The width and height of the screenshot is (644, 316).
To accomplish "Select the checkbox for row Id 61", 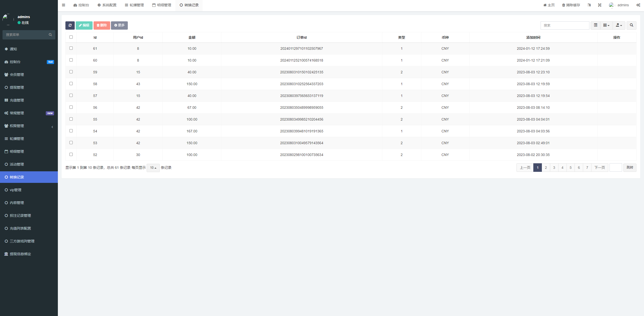I will coord(71,48).
